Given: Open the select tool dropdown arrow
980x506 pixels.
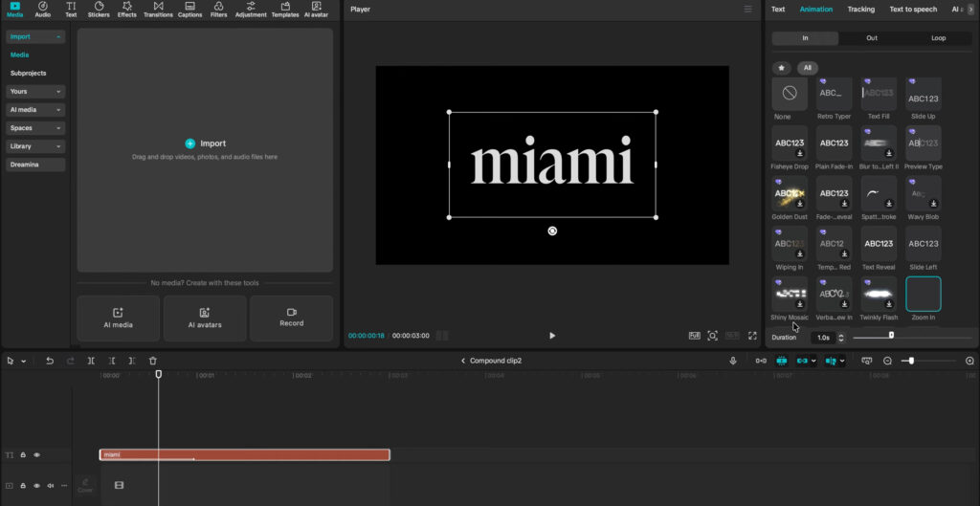Looking at the screenshot, I should click(24, 361).
